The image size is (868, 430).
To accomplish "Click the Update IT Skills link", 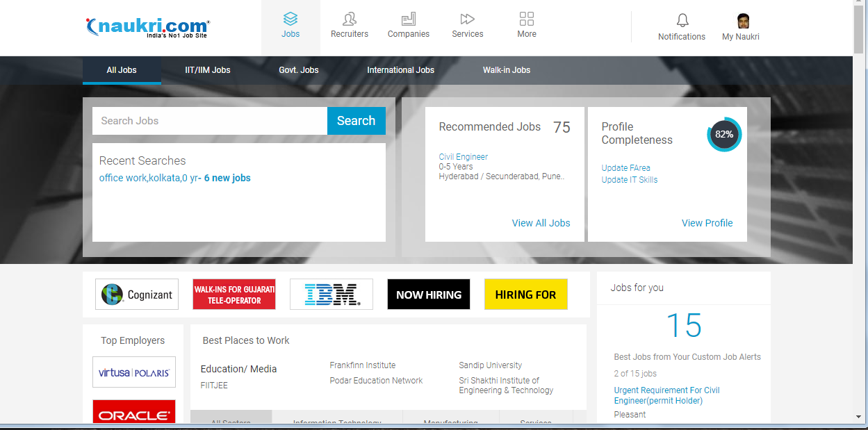I will 629,180.
